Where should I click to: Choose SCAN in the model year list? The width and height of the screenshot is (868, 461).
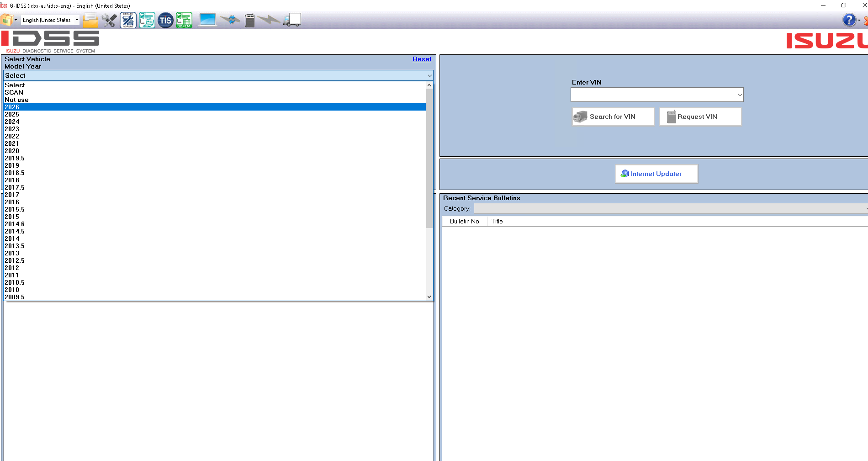[x=215, y=92]
